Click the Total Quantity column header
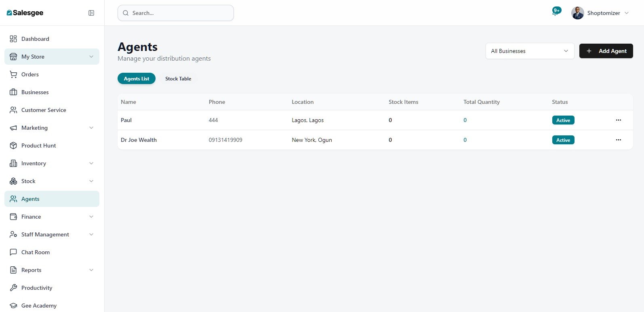 [x=482, y=102]
